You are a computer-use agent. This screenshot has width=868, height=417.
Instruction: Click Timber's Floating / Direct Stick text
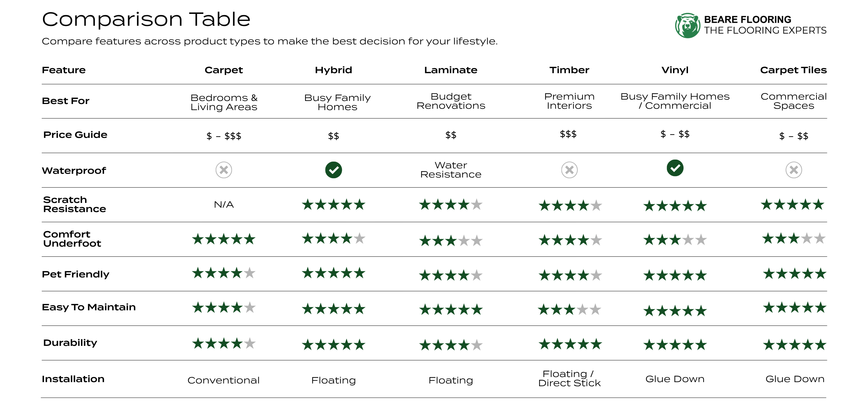point(569,378)
